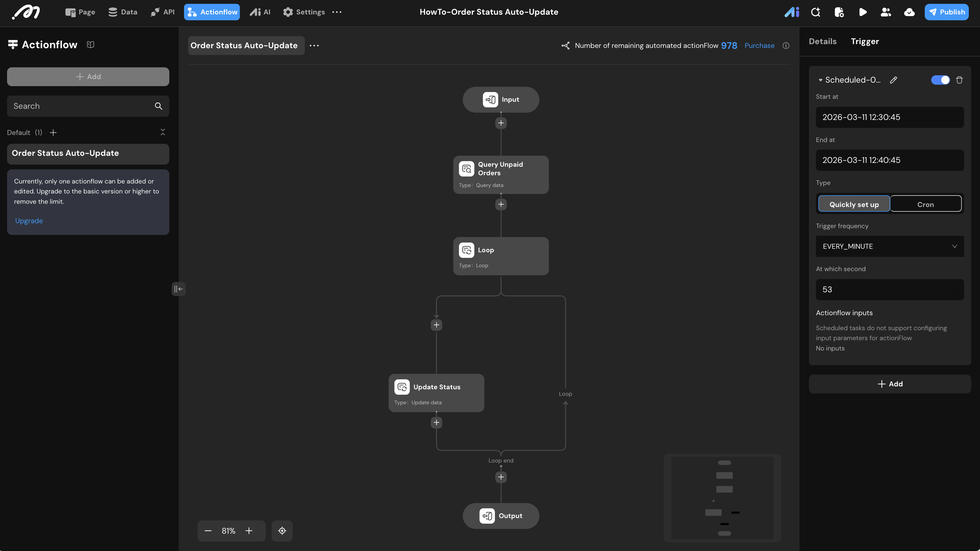Click the pencil icon to rename scheduled trigger
The image size is (980, 551).
tap(894, 80)
